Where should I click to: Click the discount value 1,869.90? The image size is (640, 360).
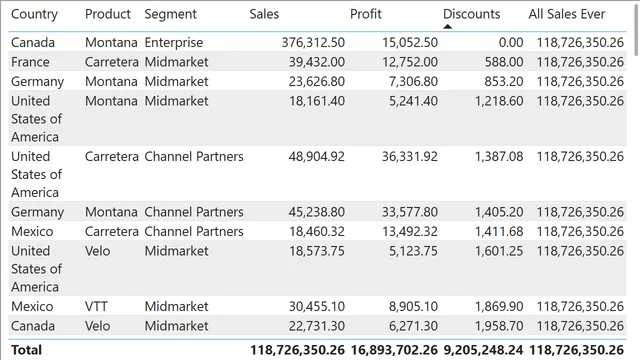point(499,307)
